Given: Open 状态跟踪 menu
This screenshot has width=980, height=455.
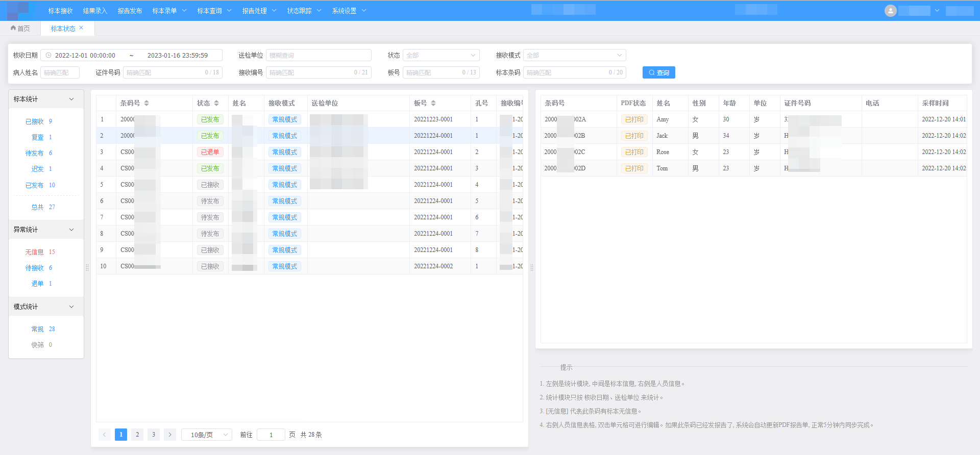Looking at the screenshot, I should coord(304,11).
